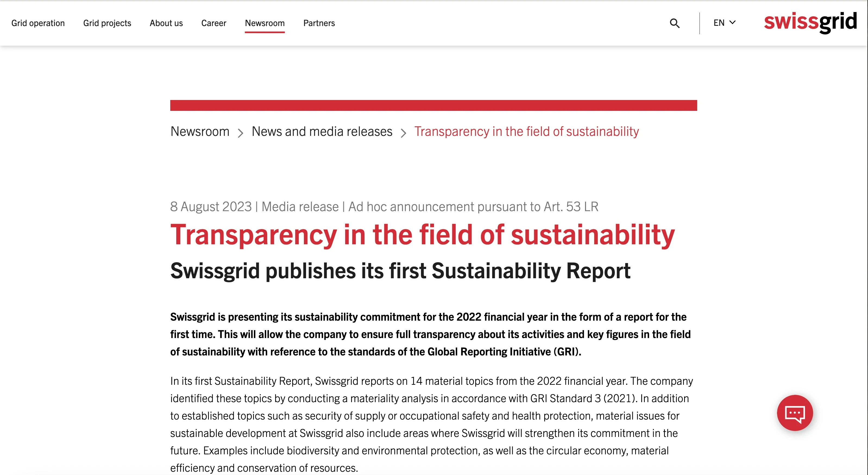The width and height of the screenshot is (868, 475).
Task: Select the Newsroom navigation tab
Action: coord(265,23)
